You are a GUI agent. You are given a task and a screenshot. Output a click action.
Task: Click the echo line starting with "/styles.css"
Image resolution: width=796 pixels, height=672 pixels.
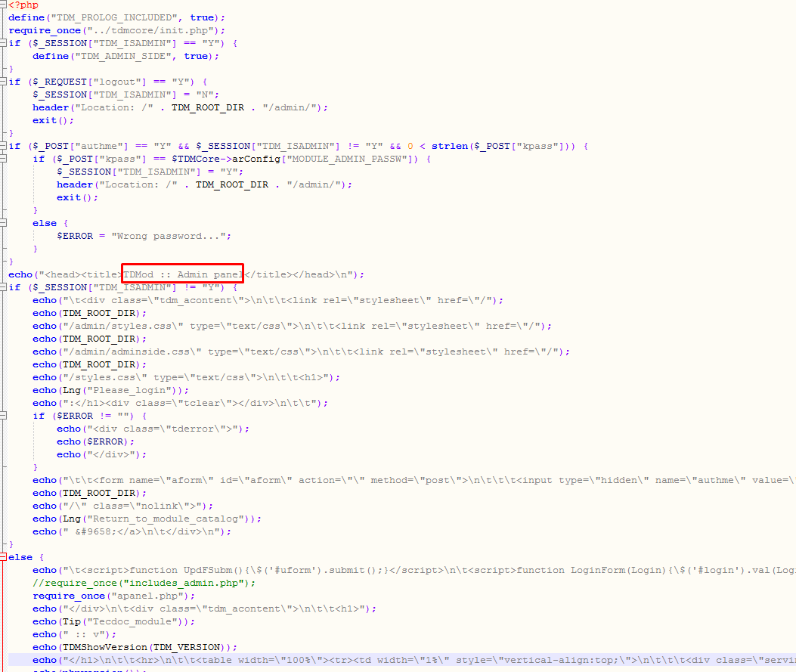[186, 378]
